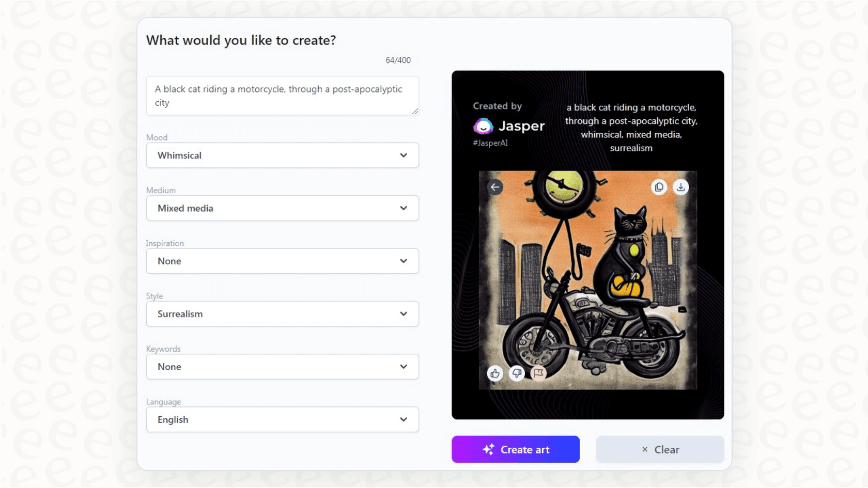Click the Jasper logo icon
Viewport: 868px width, 488px height.
coord(483,126)
